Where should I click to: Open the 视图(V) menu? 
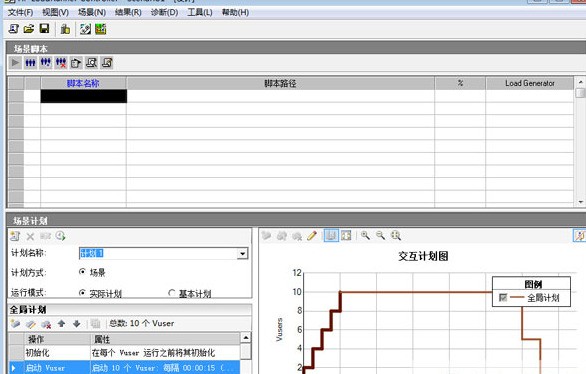coord(55,12)
